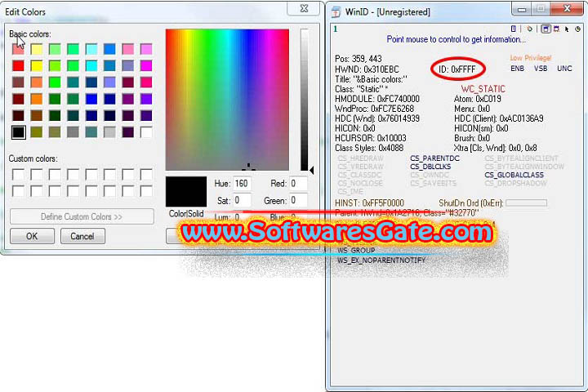Click 'HWND: 0x310EBC' text in WinID
This screenshot has height=392, width=588.
pos(367,69)
